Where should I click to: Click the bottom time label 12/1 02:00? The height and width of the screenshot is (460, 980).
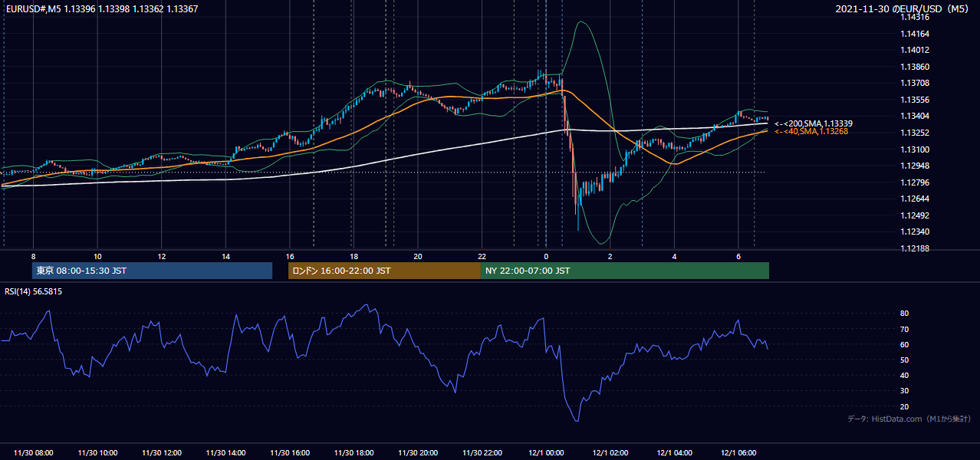610,453
